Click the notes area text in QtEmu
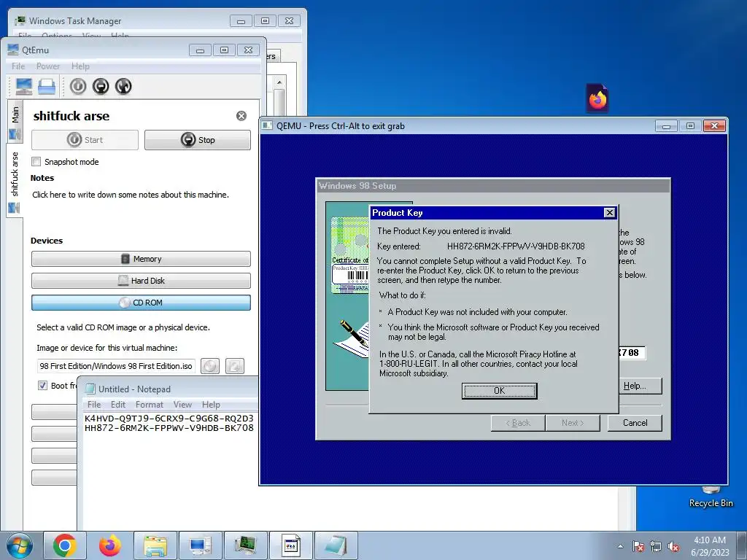 tap(131, 195)
